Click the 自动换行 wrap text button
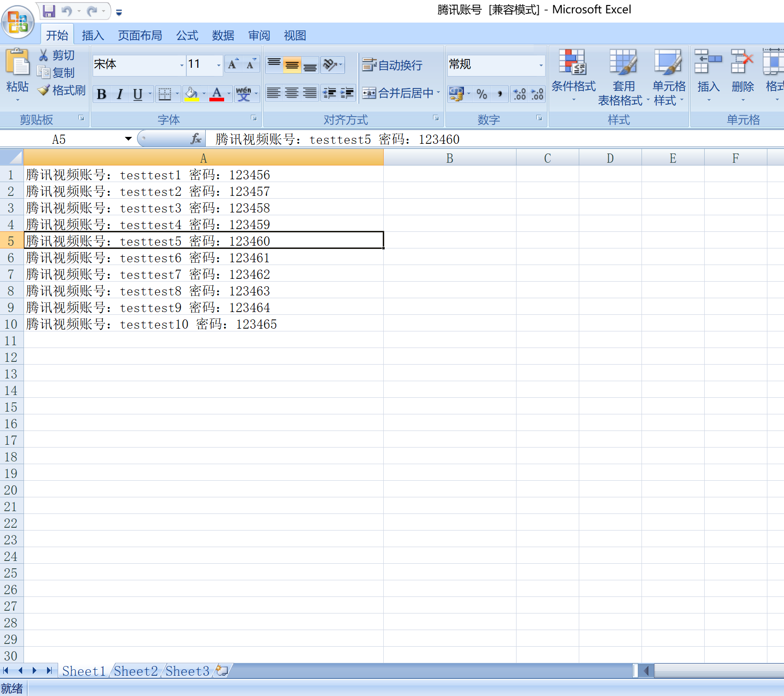 [392, 65]
